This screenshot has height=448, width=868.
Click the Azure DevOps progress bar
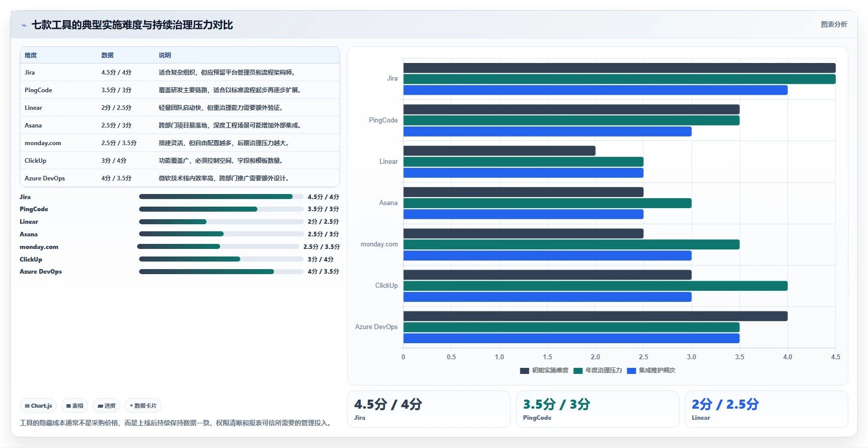coord(221,272)
